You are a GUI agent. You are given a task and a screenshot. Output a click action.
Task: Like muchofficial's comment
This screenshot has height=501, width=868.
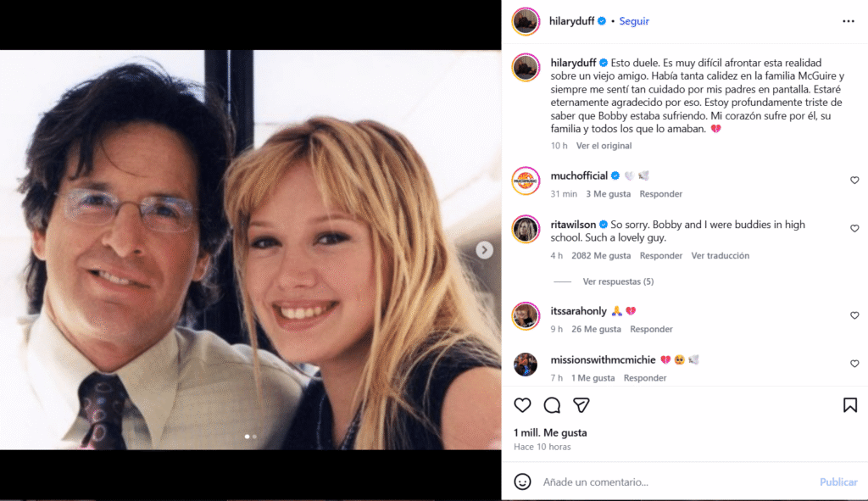coord(854,181)
